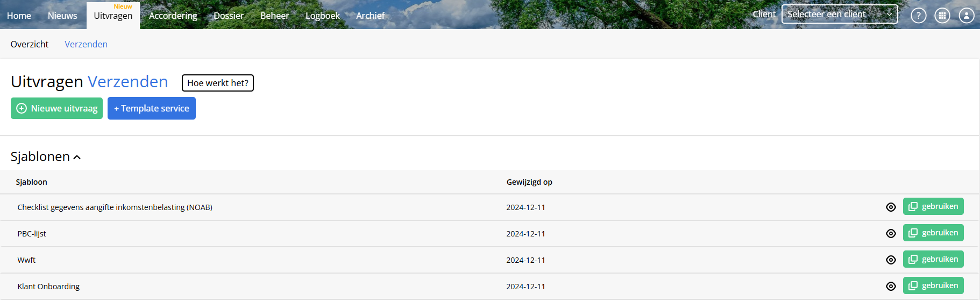980x300 pixels.
Task: Click the date 2024-12-11 in the PBC-lijst row
Action: pos(525,234)
